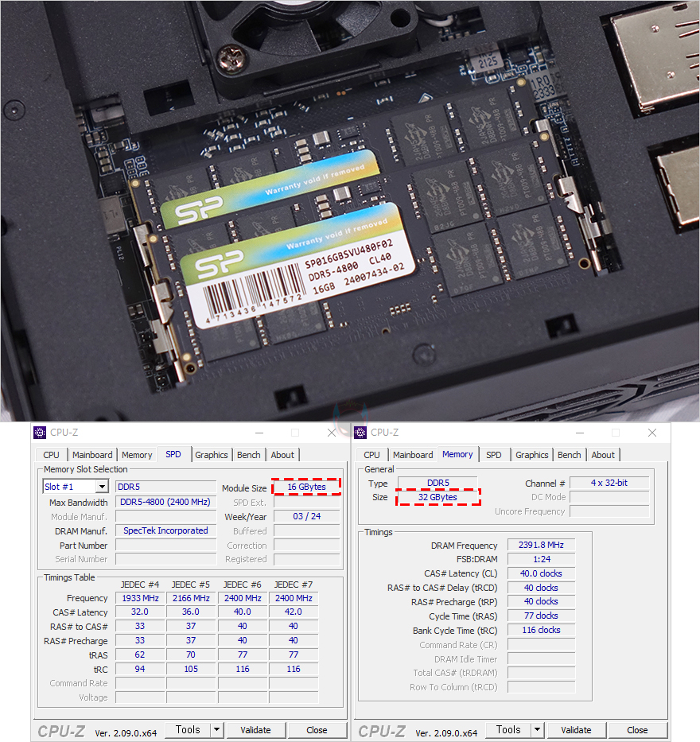Click Close button in right CPU-Z window
This screenshot has width=700, height=742.
click(637, 730)
